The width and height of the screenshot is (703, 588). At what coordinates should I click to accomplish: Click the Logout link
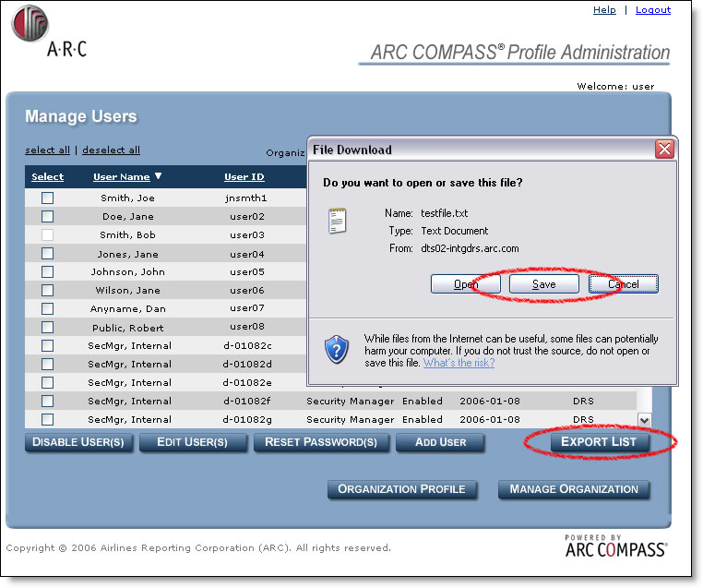tap(653, 10)
